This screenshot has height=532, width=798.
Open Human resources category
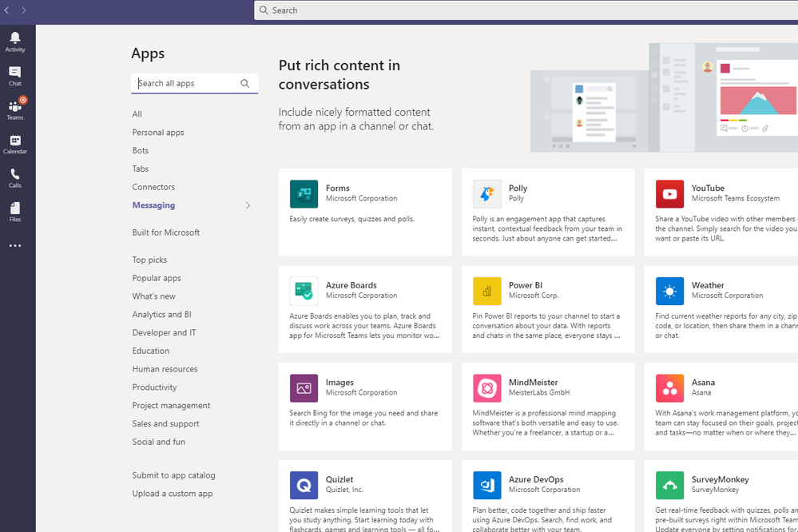click(x=165, y=369)
